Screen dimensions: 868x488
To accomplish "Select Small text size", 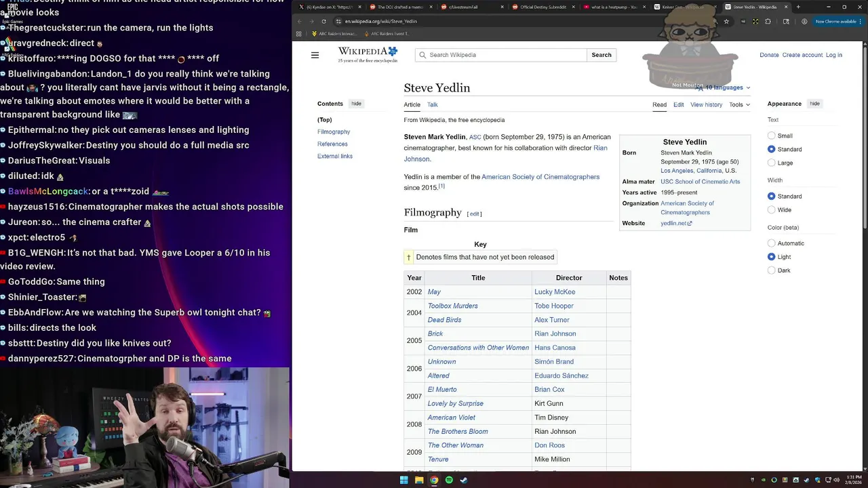I will (771, 136).
